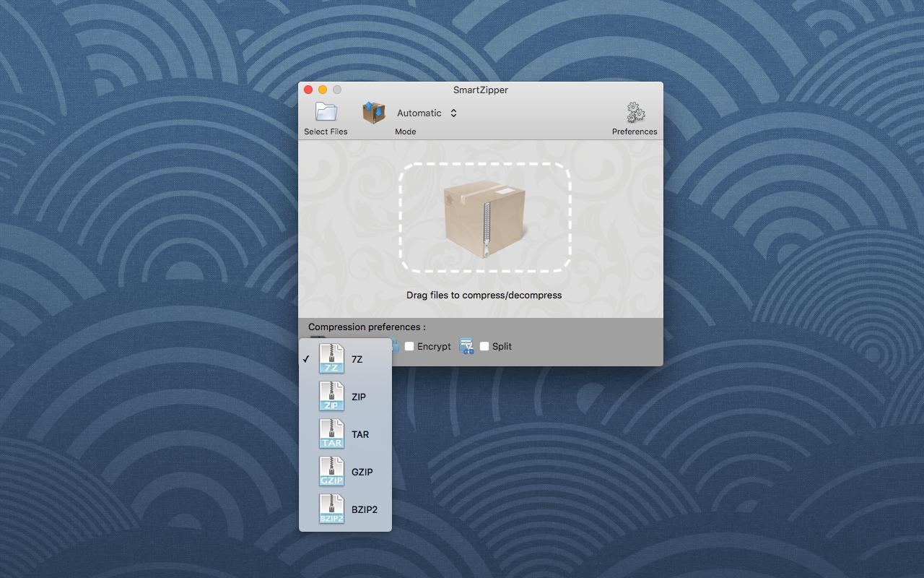The height and width of the screenshot is (578, 924).
Task: Select 7Z format in the menu
Action: pos(345,359)
